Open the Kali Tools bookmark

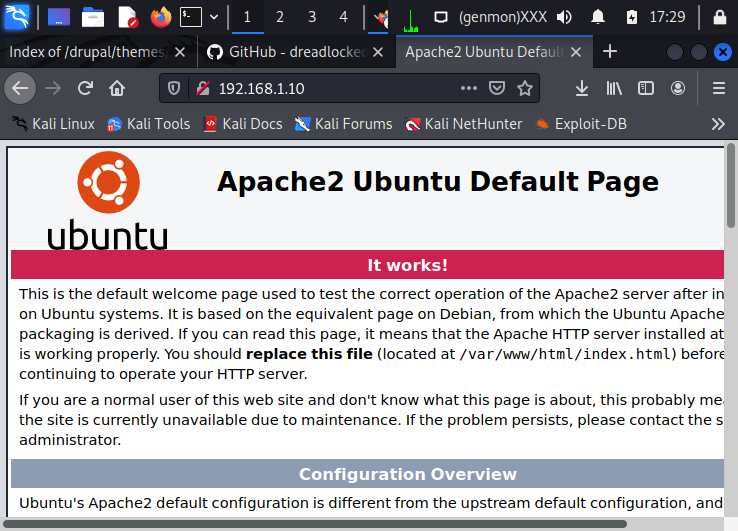pyautogui.click(x=149, y=124)
